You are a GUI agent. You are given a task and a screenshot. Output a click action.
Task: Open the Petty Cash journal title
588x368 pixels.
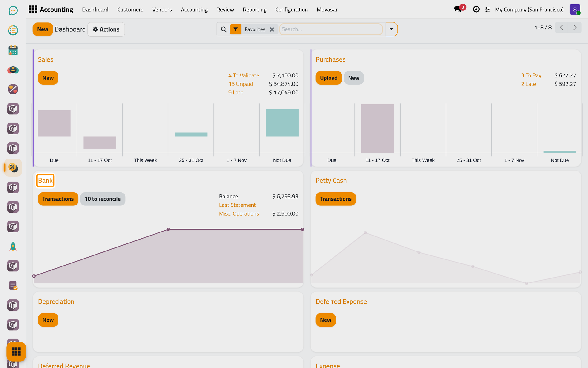pyautogui.click(x=331, y=181)
